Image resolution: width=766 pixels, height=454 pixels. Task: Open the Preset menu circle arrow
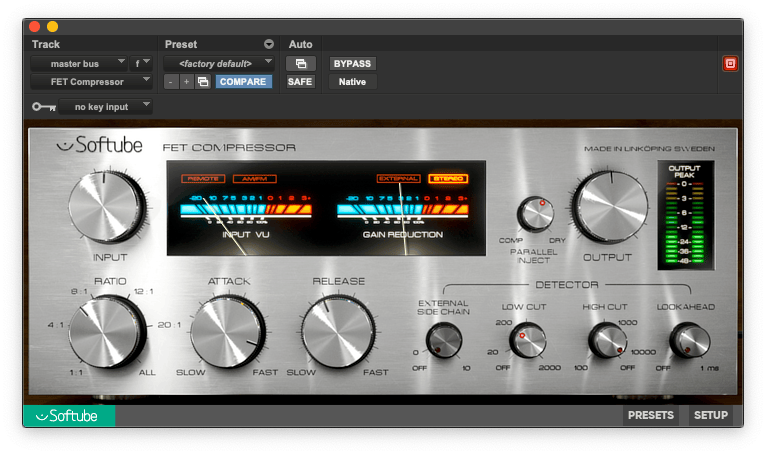[269, 44]
